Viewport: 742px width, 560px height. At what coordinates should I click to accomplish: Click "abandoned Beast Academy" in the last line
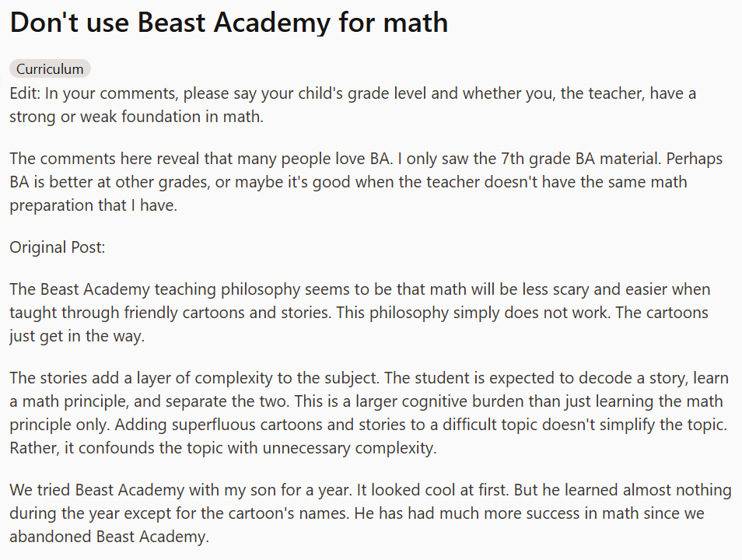pos(109,537)
